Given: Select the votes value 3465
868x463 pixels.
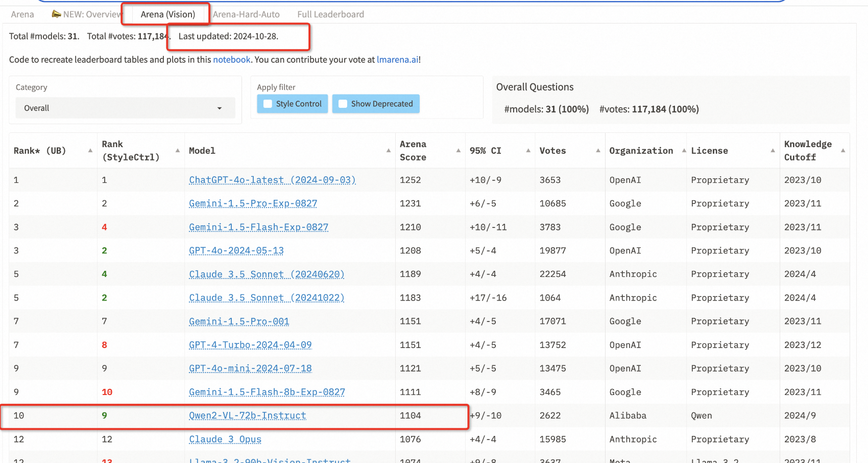Looking at the screenshot, I should pyautogui.click(x=550, y=392).
